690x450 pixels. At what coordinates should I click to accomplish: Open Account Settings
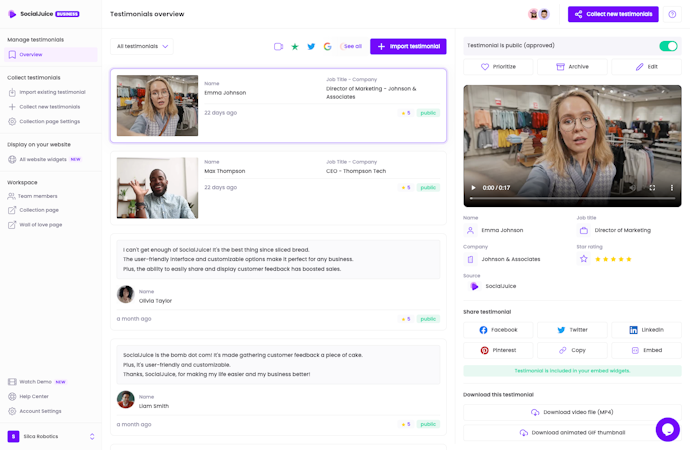point(35,411)
